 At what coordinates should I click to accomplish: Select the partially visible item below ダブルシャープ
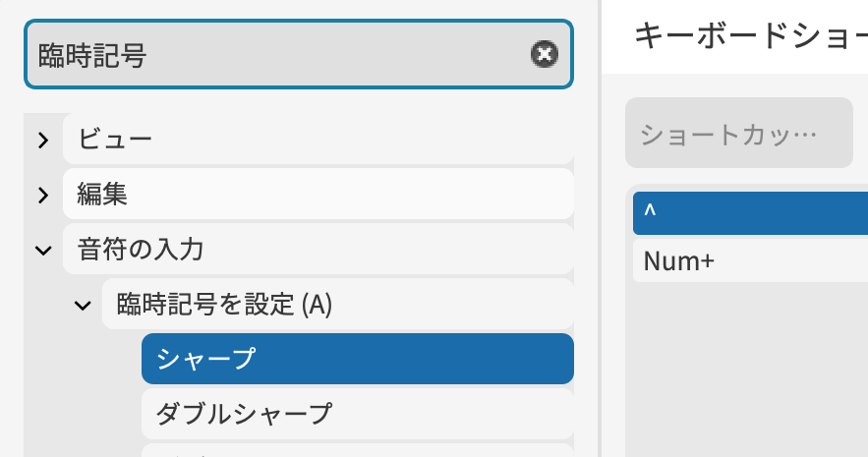click(356, 451)
